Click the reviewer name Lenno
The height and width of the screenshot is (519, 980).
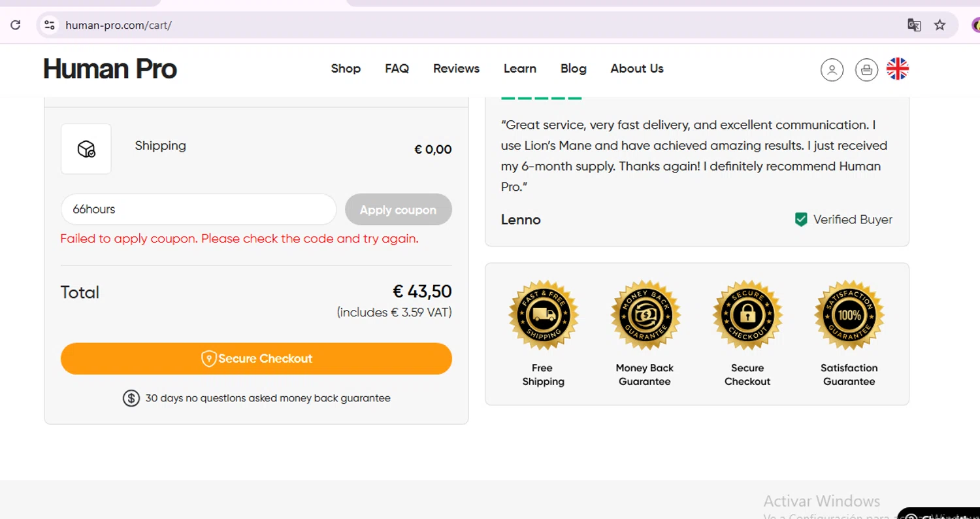[x=521, y=220]
